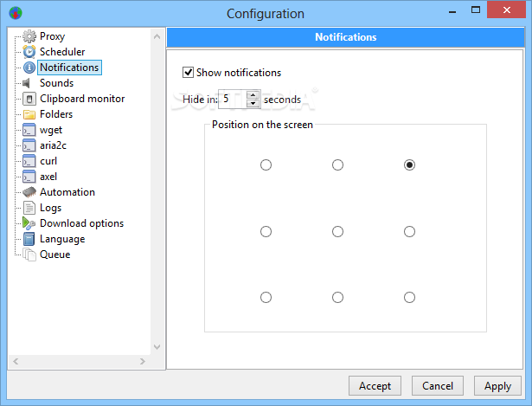Click the application globe icon in title bar
The image size is (532, 406).
(x=16, y=13)
